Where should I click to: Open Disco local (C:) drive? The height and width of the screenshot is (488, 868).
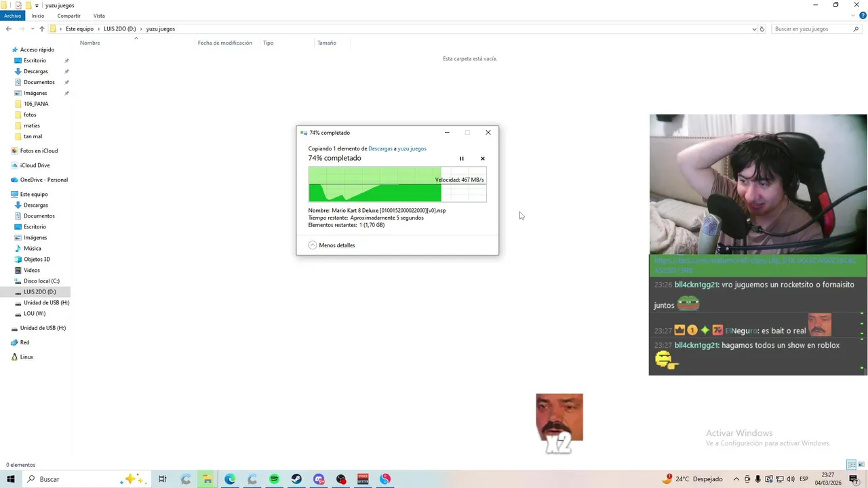click(41, 281)
